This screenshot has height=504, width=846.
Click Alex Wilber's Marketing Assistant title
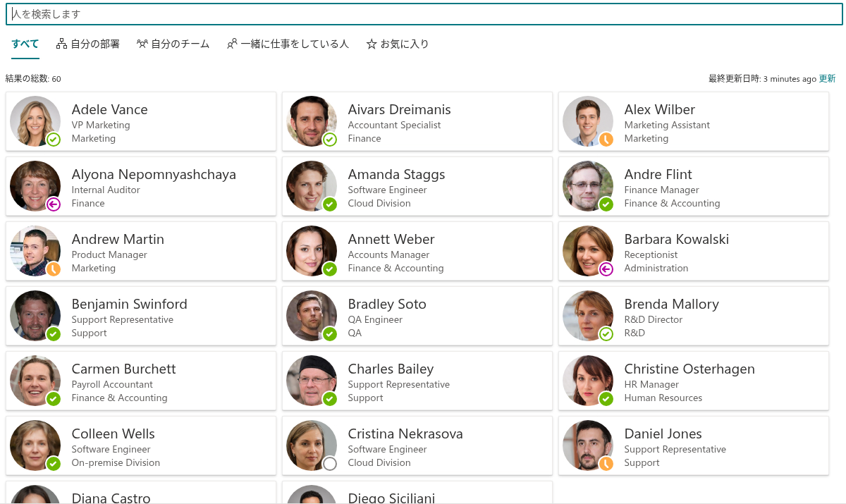coord(667,125)
